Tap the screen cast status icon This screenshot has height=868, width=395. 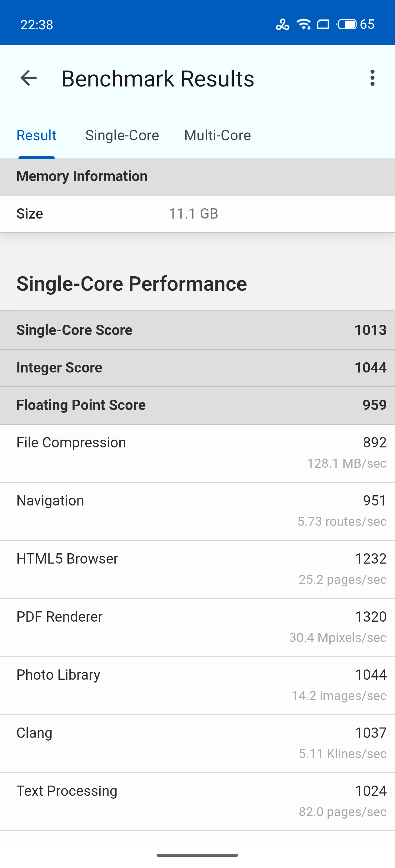323,24
